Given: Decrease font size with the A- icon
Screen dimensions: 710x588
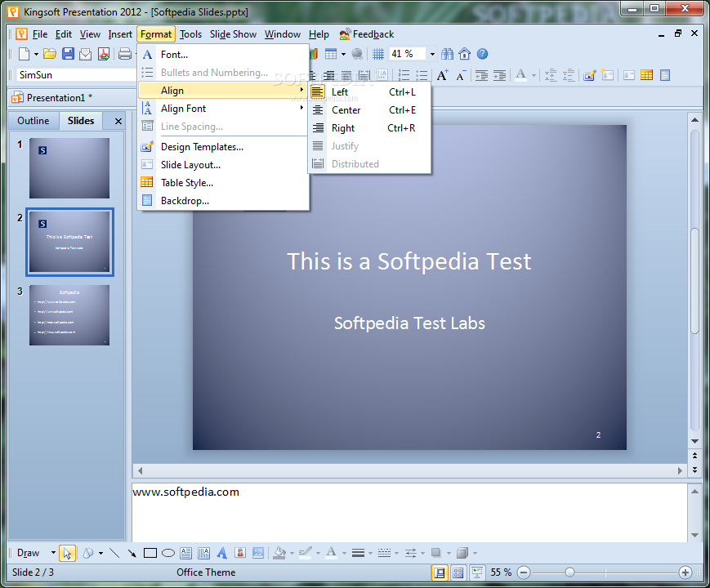Looking at the screenshot, I should pos(461,75).
